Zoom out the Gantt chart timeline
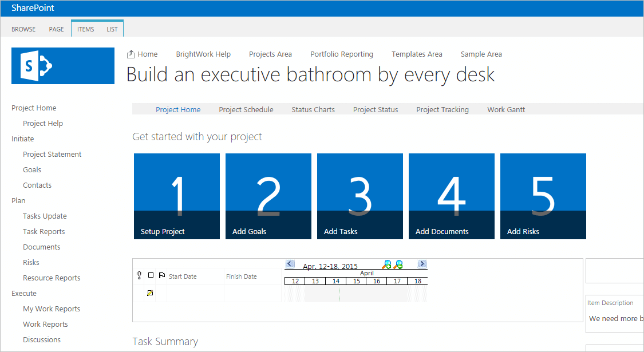The height and width of the screenshot is (352, 644). pyautogui.click(x=398, y=264)
